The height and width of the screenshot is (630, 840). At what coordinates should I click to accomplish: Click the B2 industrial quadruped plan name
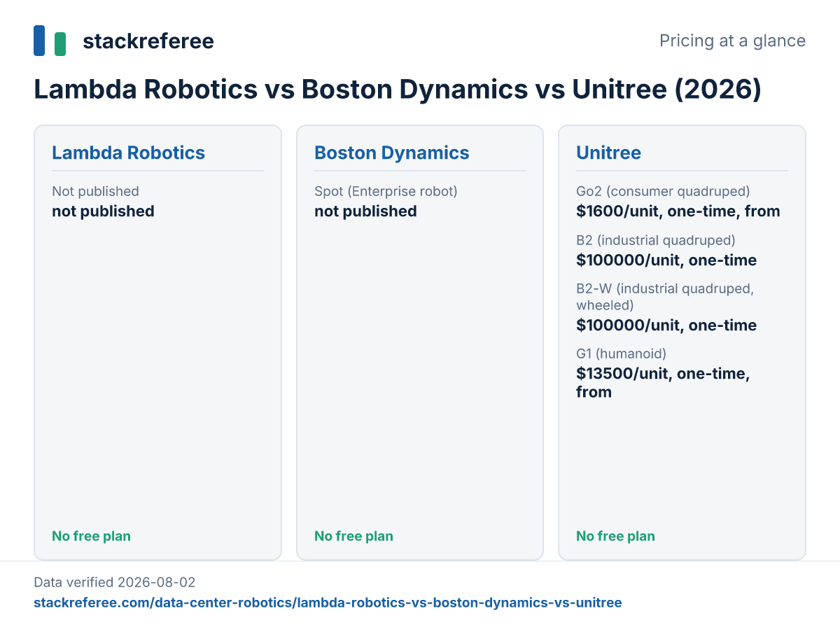click(656, 240)
